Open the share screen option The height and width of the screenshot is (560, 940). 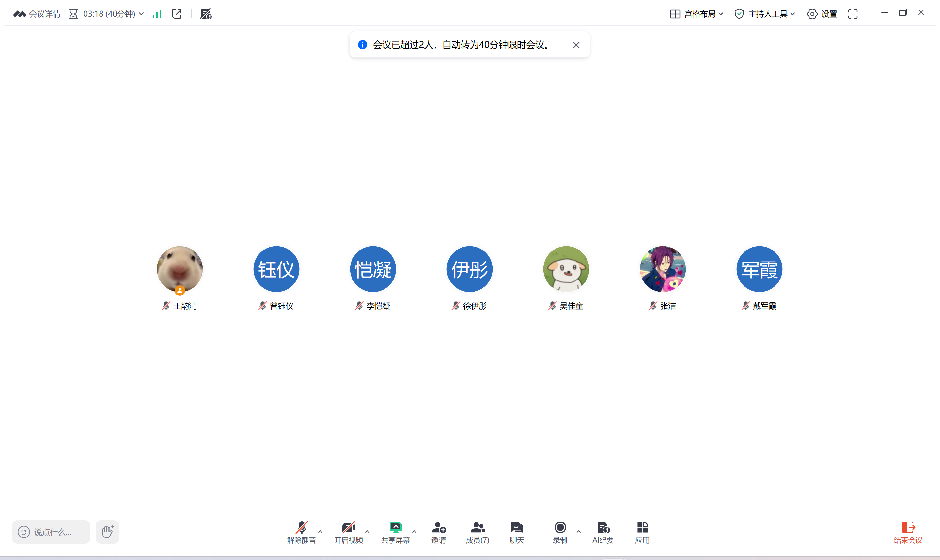tap(395, 531)
